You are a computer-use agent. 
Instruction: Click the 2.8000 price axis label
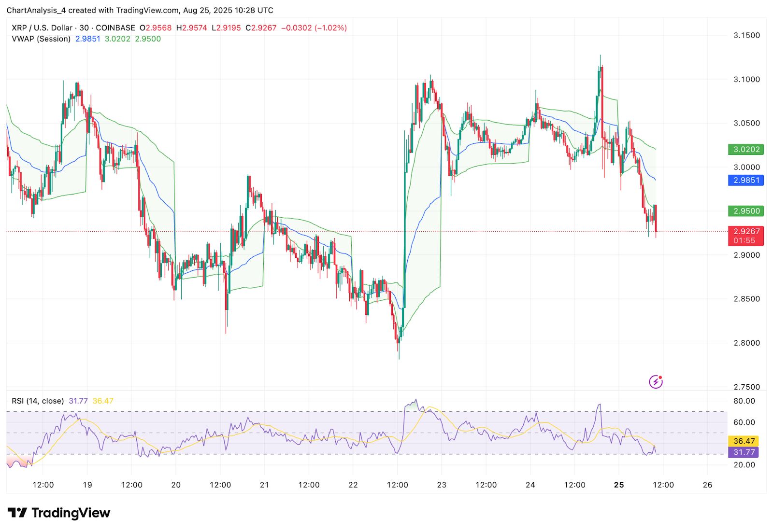tap(746, 343)
